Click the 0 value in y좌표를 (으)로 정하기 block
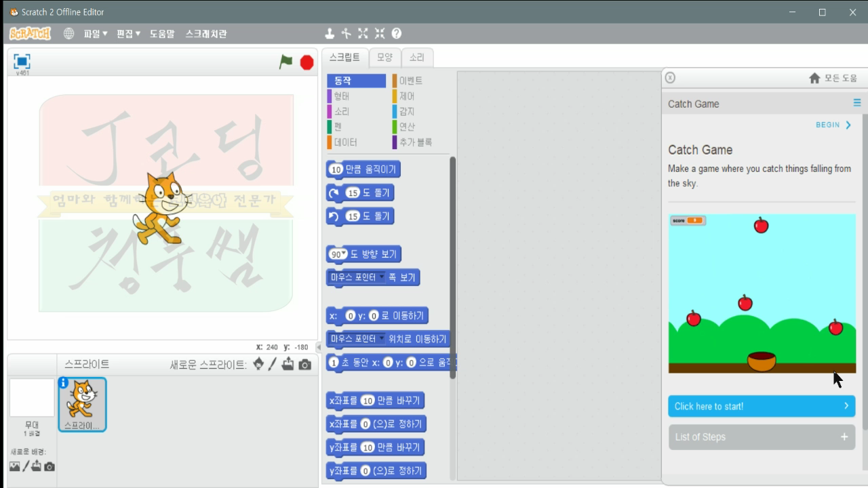The height and width of the screenshot is (488, 868). tap(366, 470)
